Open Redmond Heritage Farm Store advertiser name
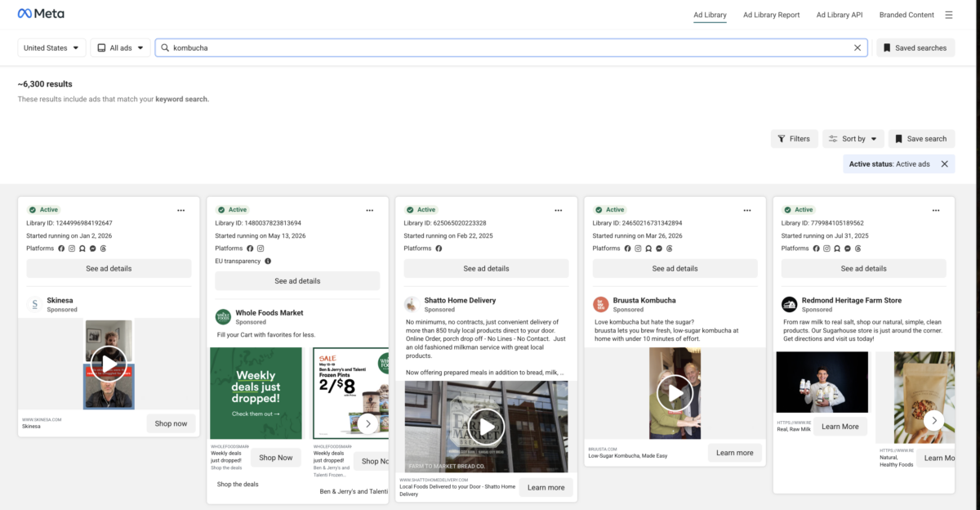The height and width of the screenshot is (510, 980). tap(851, 301)
